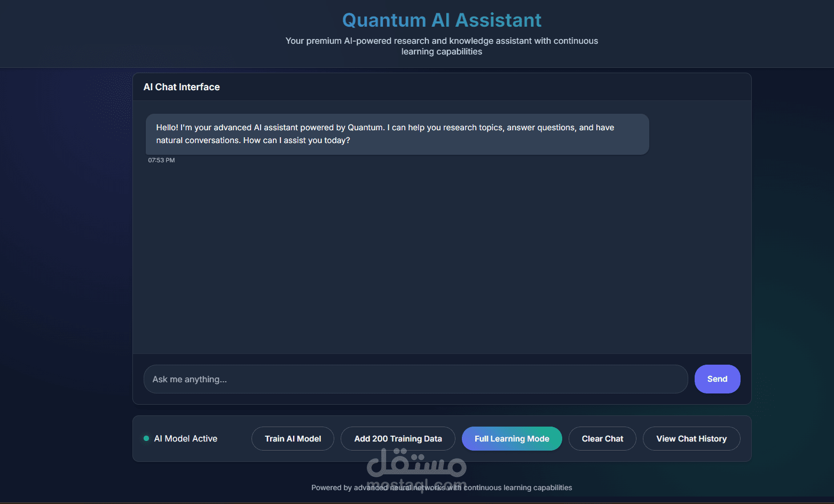Screen dimensions: 834x504
Task: Open View Chat History
Action: (x=691, y=439)
